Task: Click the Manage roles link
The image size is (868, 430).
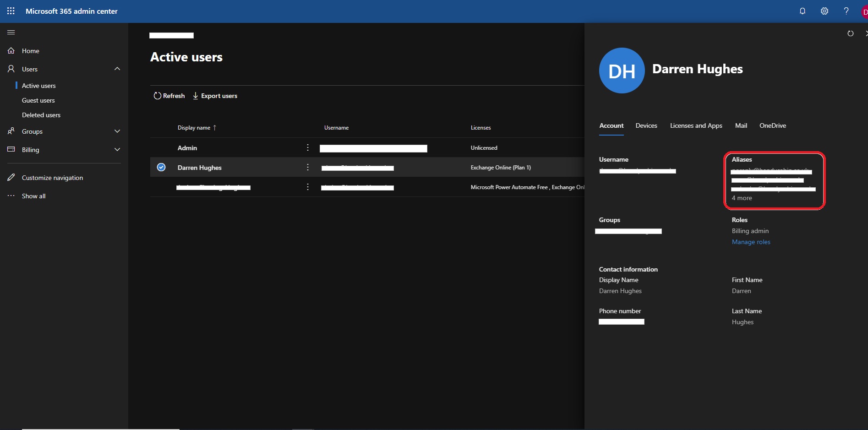Action: [x=751, y=242]
